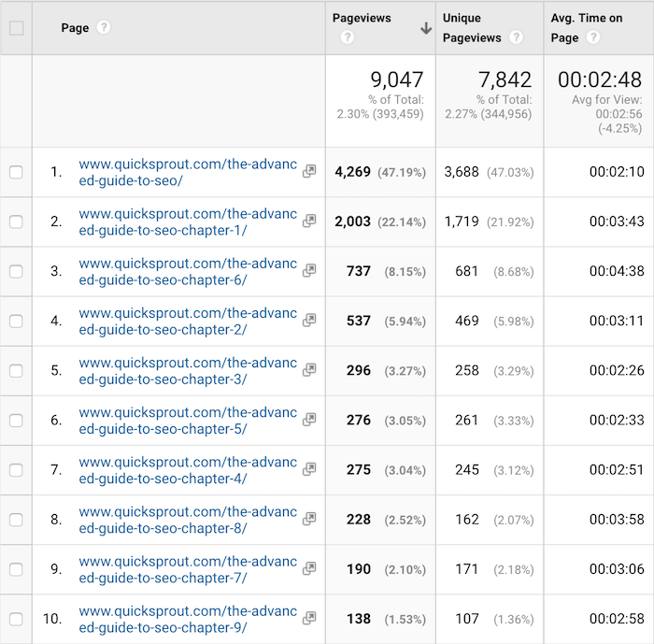
Task: Open chapter-3 page external link icon
Action: tap(309, 370)
